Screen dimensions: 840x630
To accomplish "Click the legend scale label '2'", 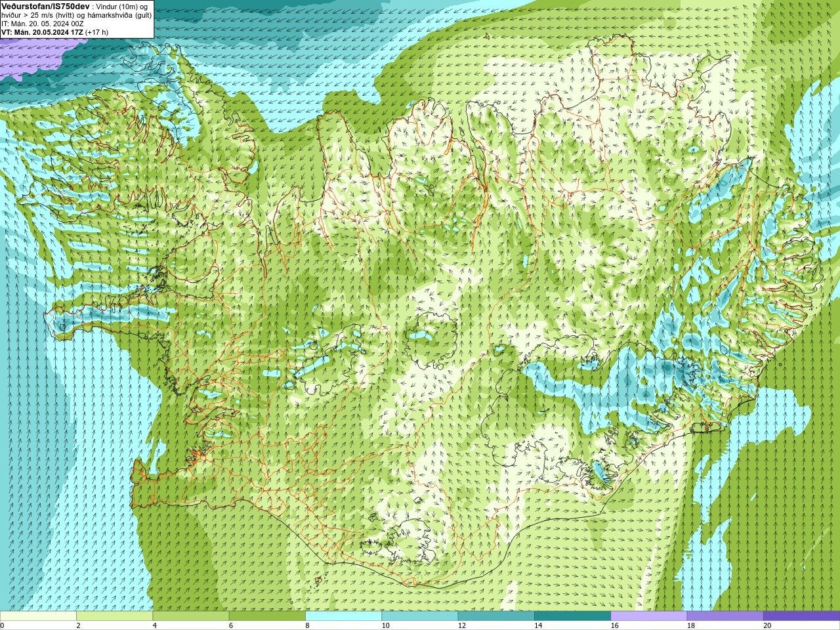I will click(x=78, y=625).
